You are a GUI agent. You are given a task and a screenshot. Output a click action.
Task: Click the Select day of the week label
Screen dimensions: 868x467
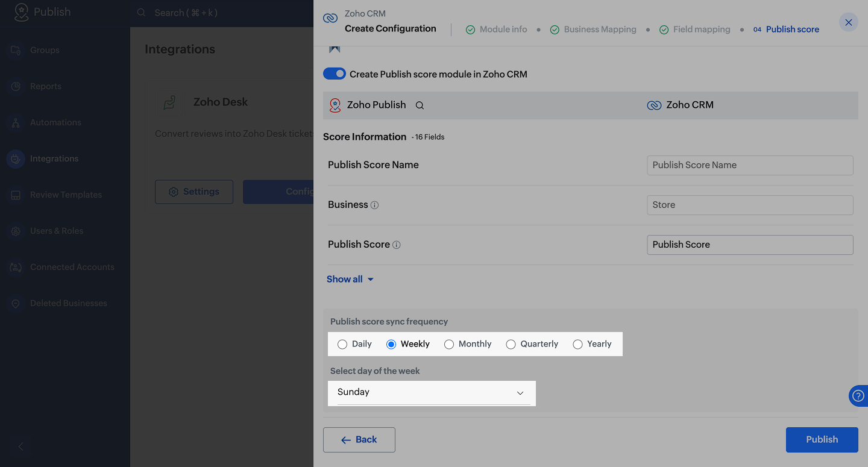(375, 371)
